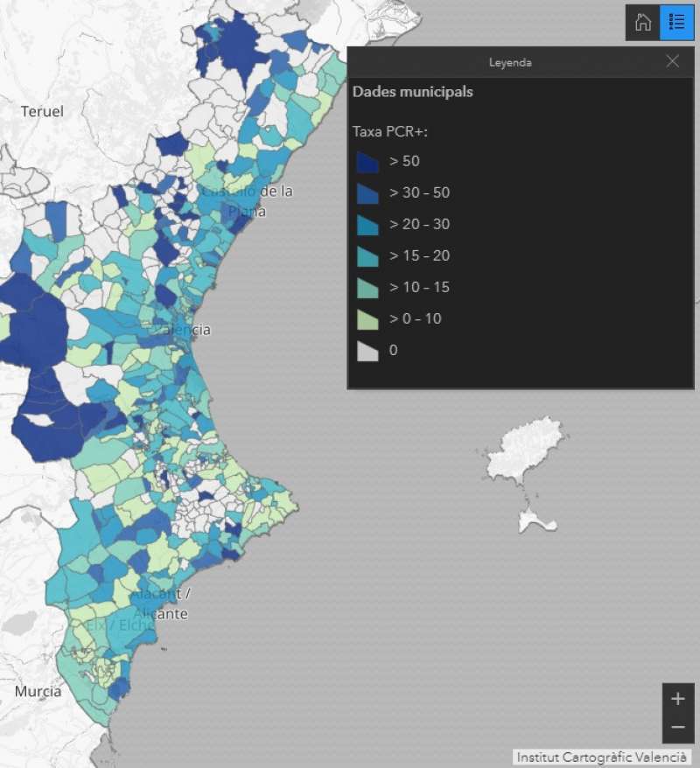Select the '> 0 – 10' legend symbol
700x768 pixels.
[x=367, y=319]
